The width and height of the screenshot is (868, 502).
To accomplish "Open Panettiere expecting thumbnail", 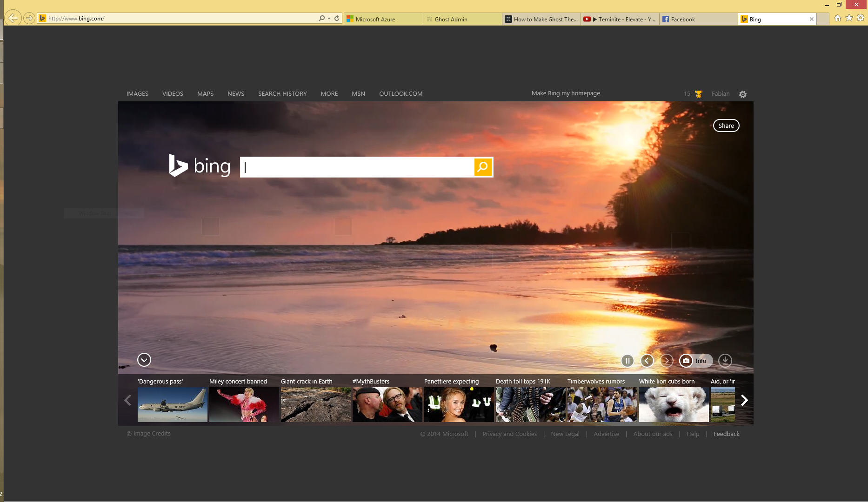I will tap(459, 404).
